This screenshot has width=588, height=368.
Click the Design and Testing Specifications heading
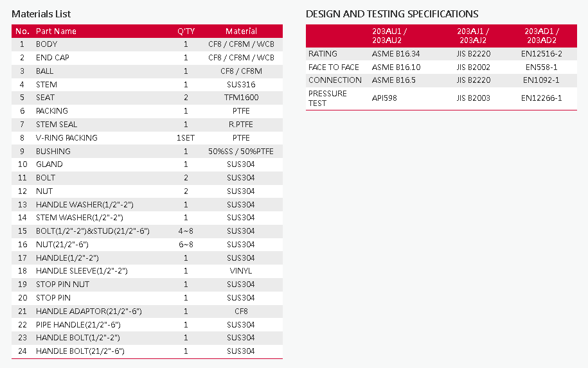tap(392, 14)
